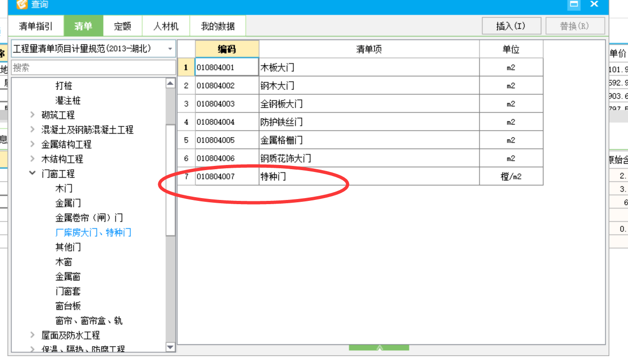Click the 查询 window app icon

pos(21,4)
